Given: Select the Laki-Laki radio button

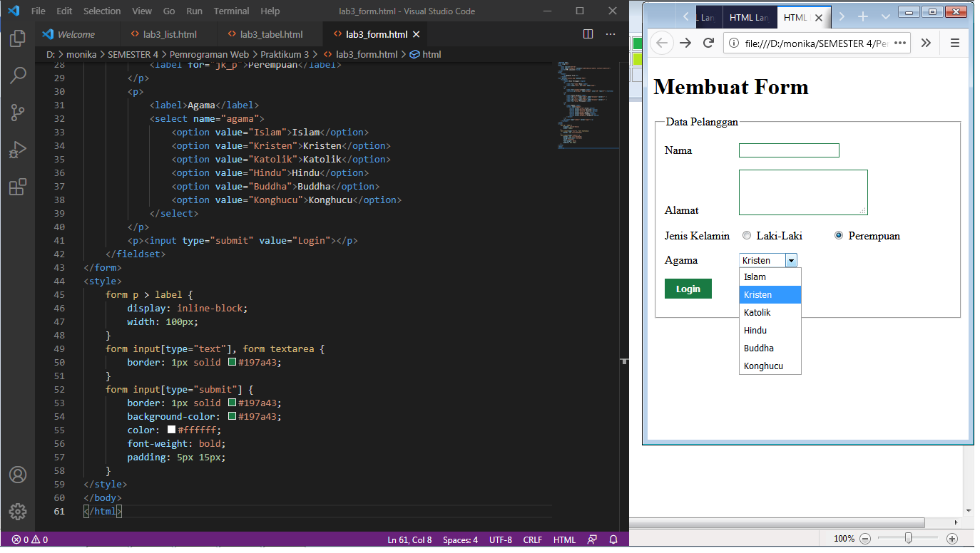Looking at the screenshot, I should click(x=747, y=235).
